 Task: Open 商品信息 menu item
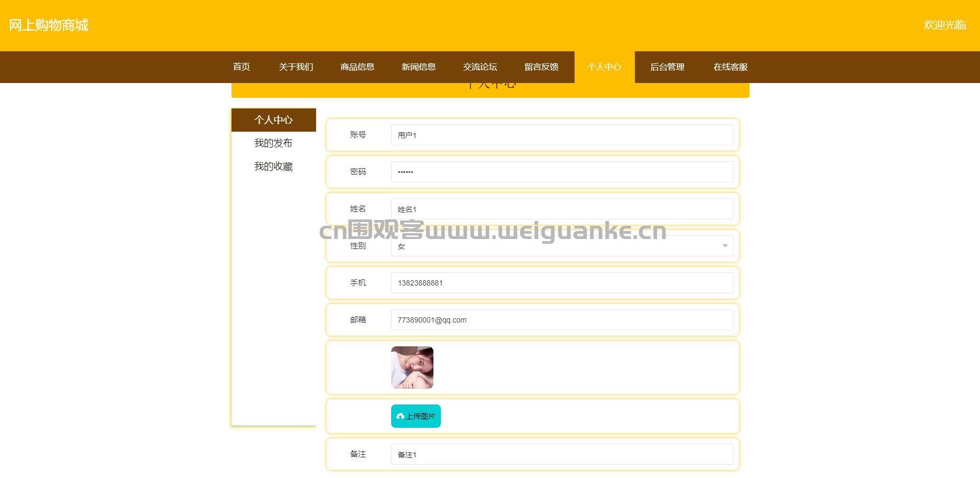pyautogui.click(x=357, y=67)
